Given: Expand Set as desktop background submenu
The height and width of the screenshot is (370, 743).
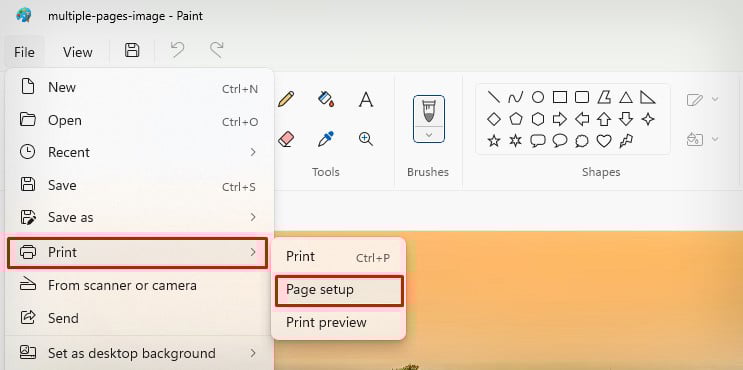Looking at the screenshot, I should tap(139, 353).
